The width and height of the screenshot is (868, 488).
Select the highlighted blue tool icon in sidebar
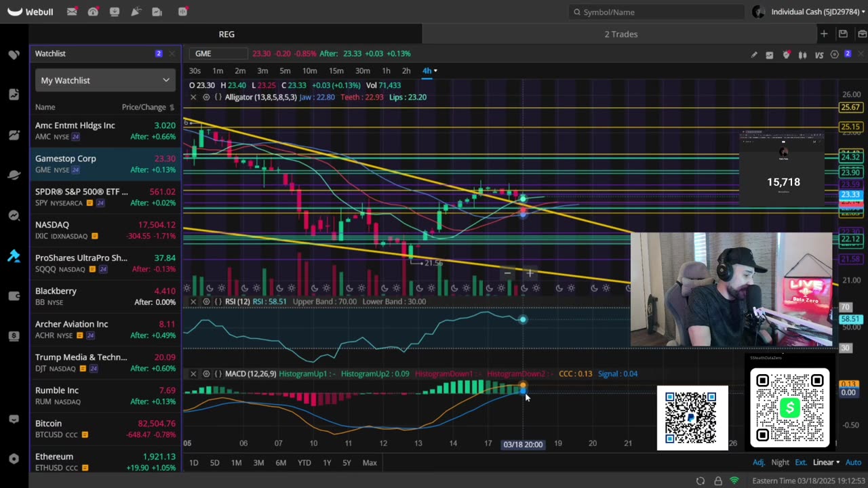point(14,256)
